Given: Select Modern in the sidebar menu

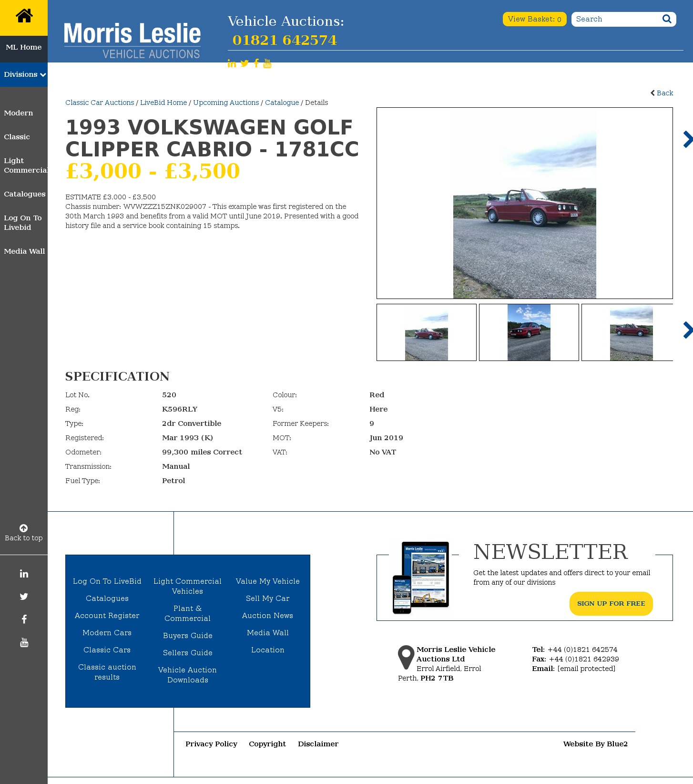Looking at the screenshot, I should coord(19,113).
